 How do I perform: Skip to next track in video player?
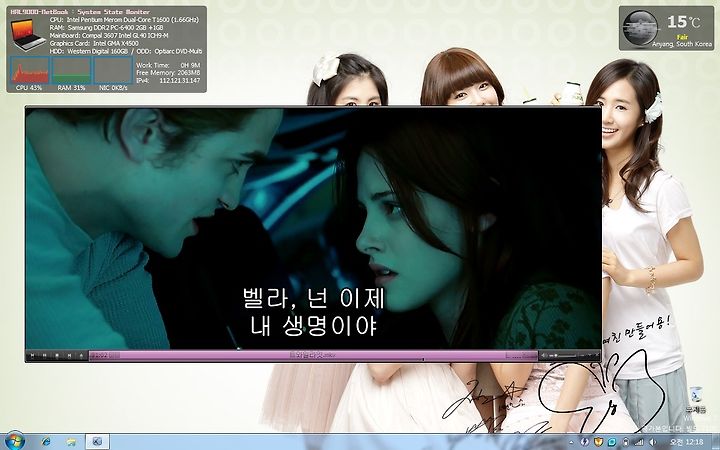(x=69, y=355)
